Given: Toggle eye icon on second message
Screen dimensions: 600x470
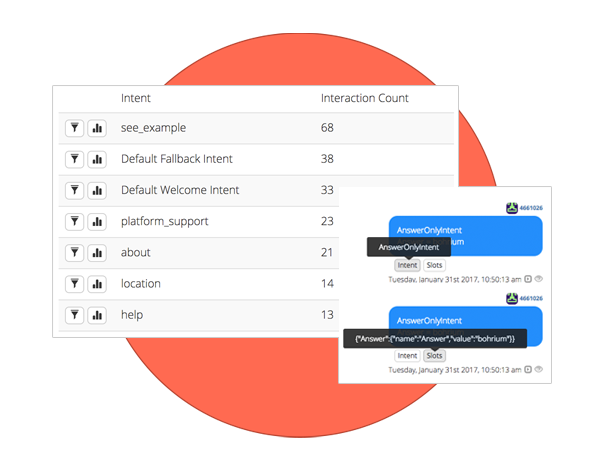Looking at the screenshot, I should click(538, 369).
